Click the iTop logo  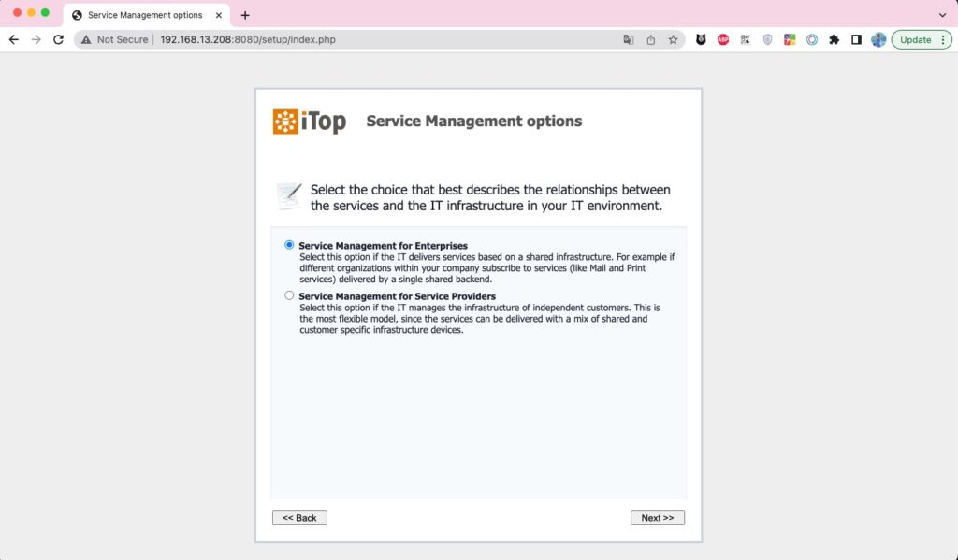tap(309, 122)
